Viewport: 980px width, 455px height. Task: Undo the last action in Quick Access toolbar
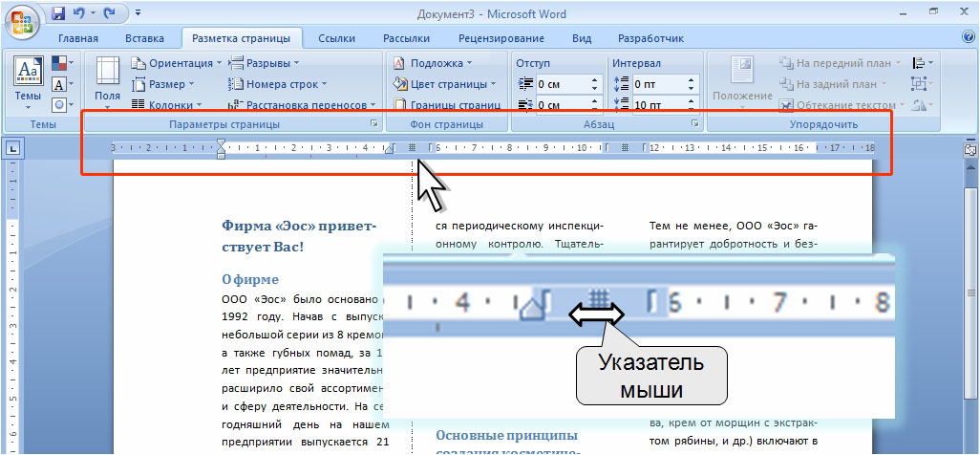click(x=78, y=12)
